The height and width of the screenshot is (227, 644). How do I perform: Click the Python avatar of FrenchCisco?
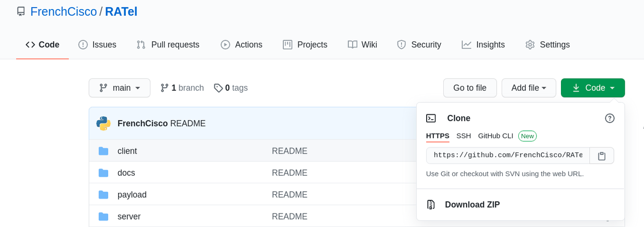click(x=104, y=123)
